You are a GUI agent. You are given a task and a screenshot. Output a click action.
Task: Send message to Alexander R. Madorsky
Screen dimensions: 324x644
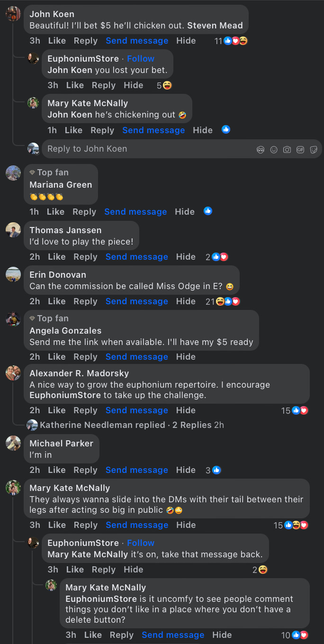(x=137, y=410)
